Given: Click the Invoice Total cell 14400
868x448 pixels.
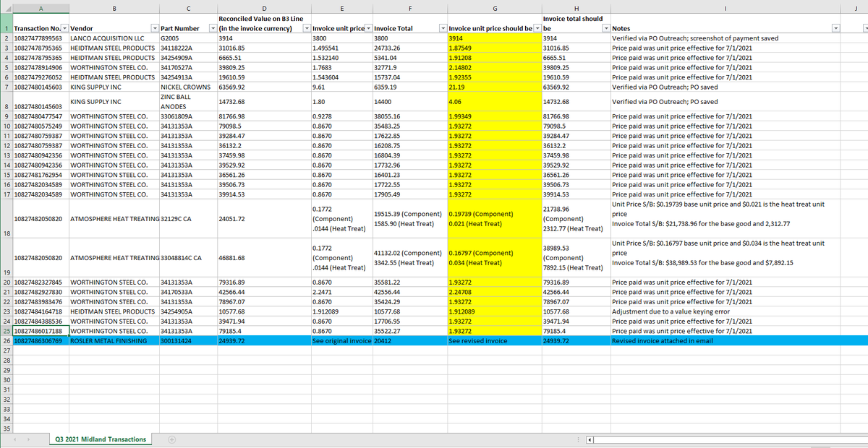Looking at the screenshot, I should coord(409,101).
